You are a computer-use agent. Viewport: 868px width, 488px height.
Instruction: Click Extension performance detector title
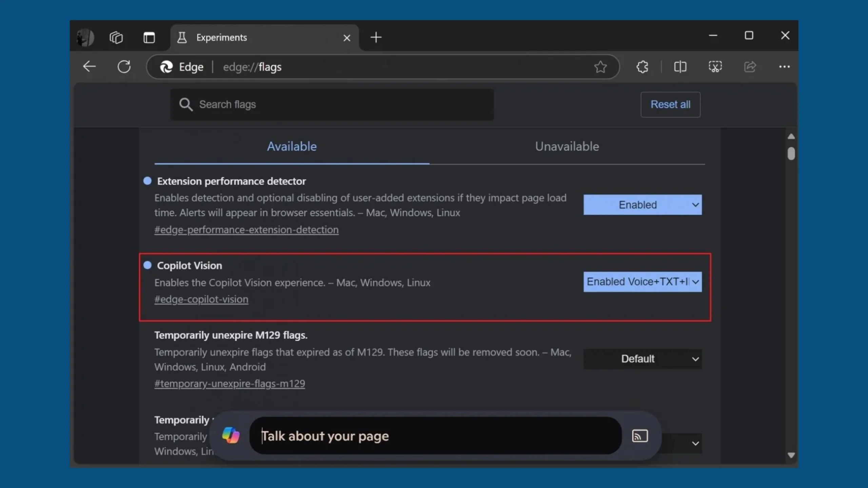click(x=231, y=181)
